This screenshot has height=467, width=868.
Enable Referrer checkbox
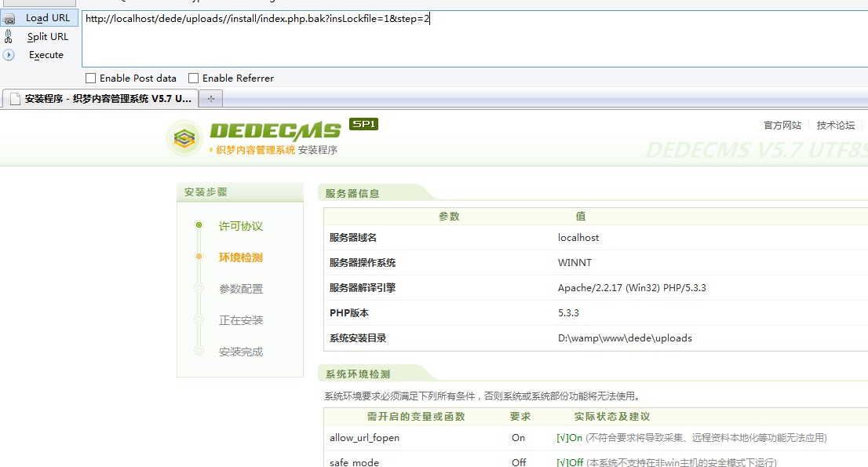(193, 78)
